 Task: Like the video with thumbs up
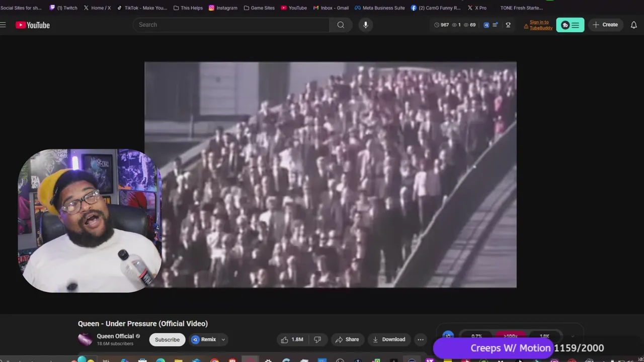coord(292,339)
